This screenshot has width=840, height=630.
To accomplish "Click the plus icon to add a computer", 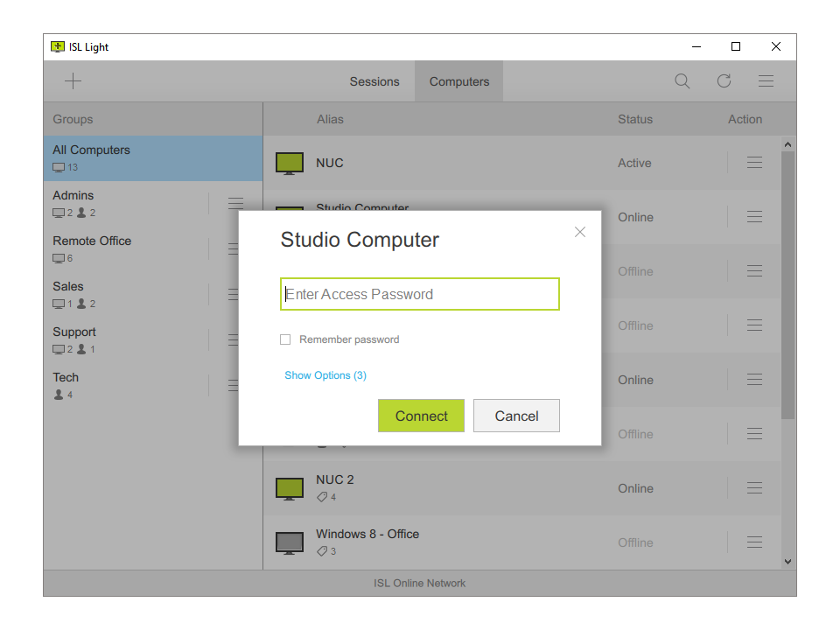I will tap(73, 80).
